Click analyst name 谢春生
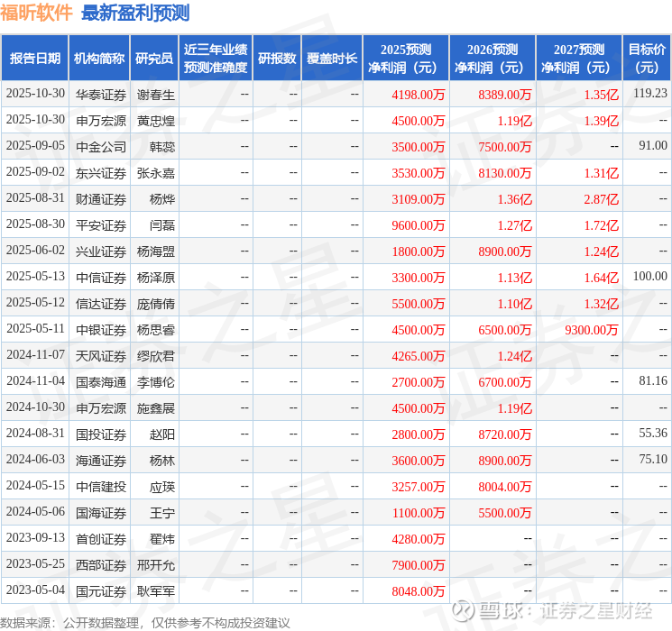Image resolution: width=672 pixels, height=631 pixels. tap(155, 95)
